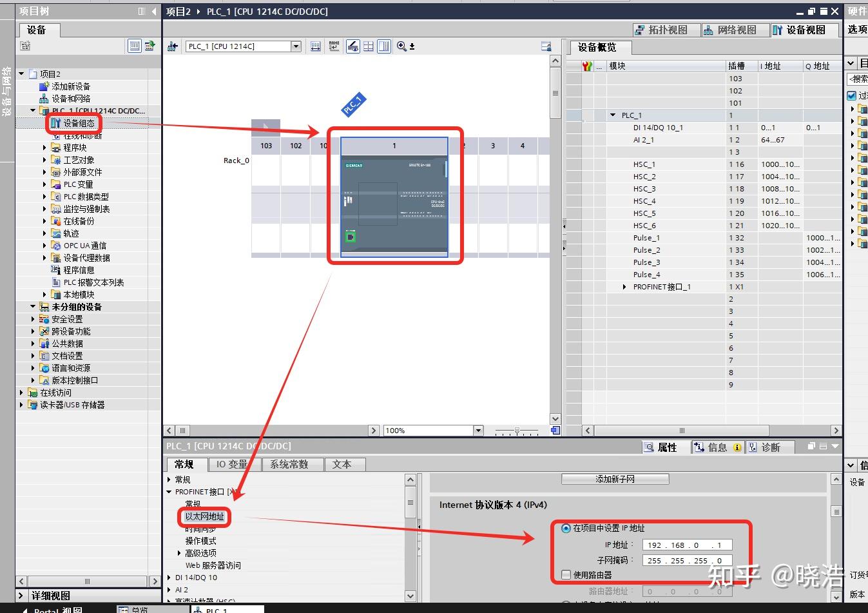Viewport: 868px width, 613px height.
Task: Expand the PROFINET接口_1 row in overview
Action: click(624, 287)
